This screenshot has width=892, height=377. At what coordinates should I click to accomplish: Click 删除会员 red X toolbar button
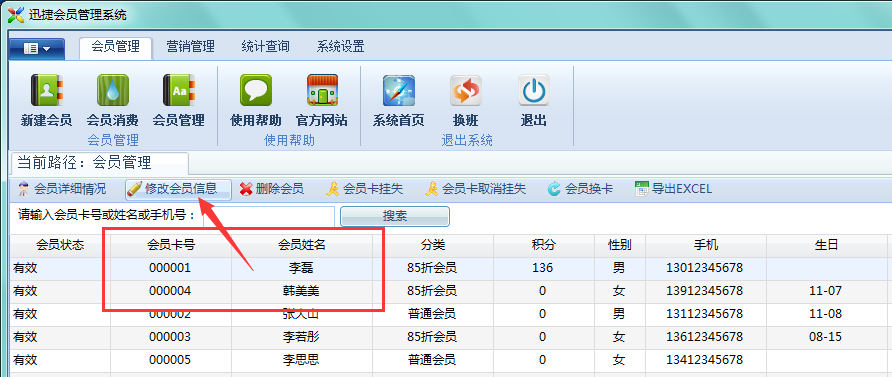[271, 189]
